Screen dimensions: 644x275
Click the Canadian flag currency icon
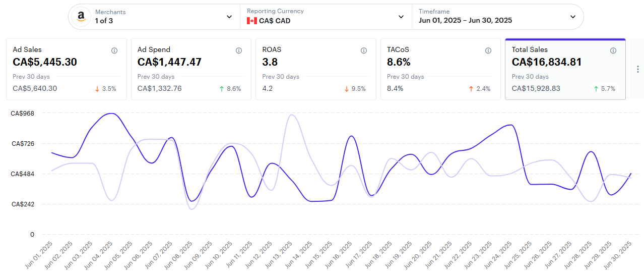[251, 21]
